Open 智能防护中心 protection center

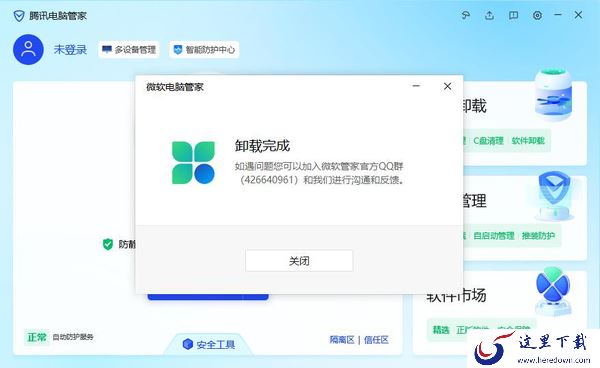pyautogui.click(x=204, y=50)
